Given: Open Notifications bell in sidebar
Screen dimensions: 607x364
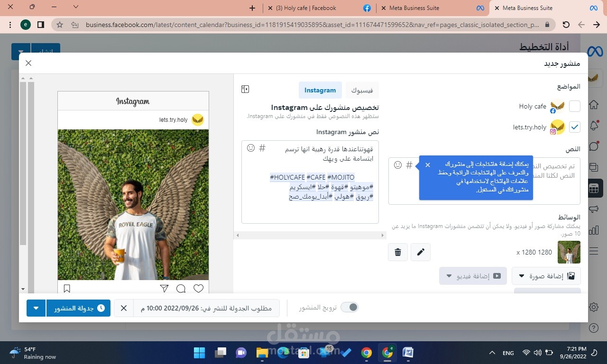Looking at the screenshot, I should [593, 126].
